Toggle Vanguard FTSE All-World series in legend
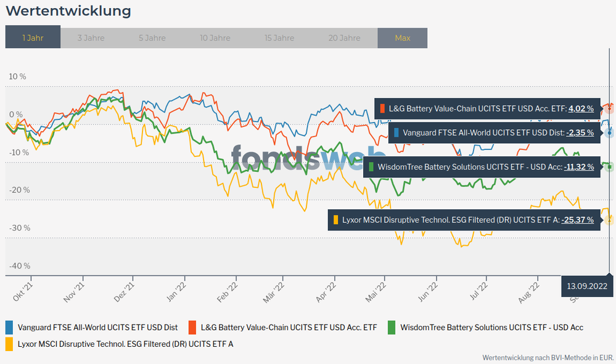616x364 pixels. click(x=97, y=327)
